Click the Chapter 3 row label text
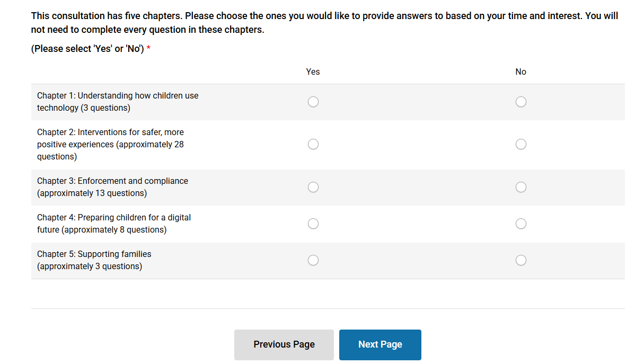Screen dimensions: 644x364 tap(112, 187)
